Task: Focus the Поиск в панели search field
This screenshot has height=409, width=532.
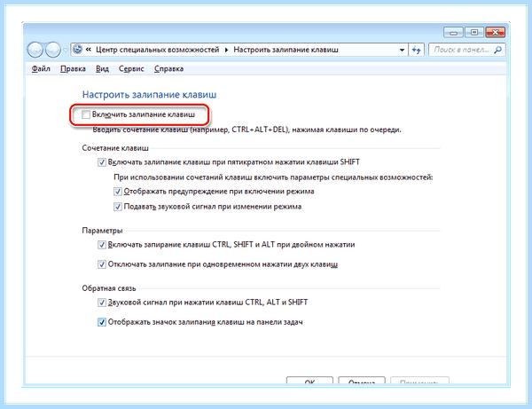Action: 462,50
